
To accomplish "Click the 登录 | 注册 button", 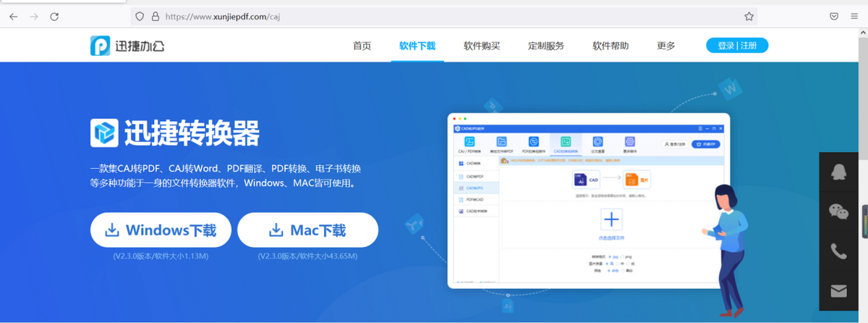I will point(737,46).
